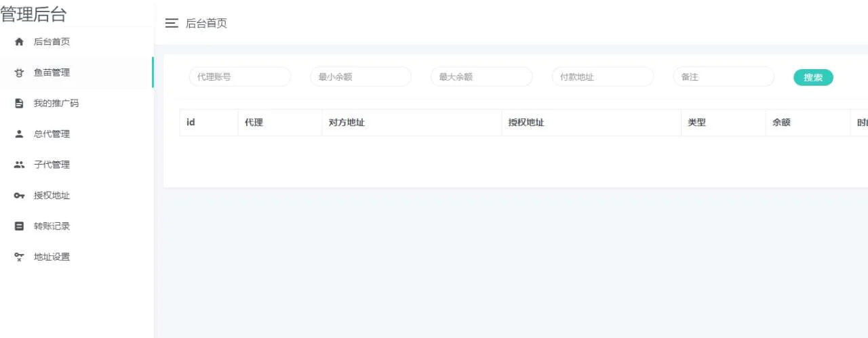Go to the 转账记录 menu label
This screenshot has width=868, height=338.
52,226
